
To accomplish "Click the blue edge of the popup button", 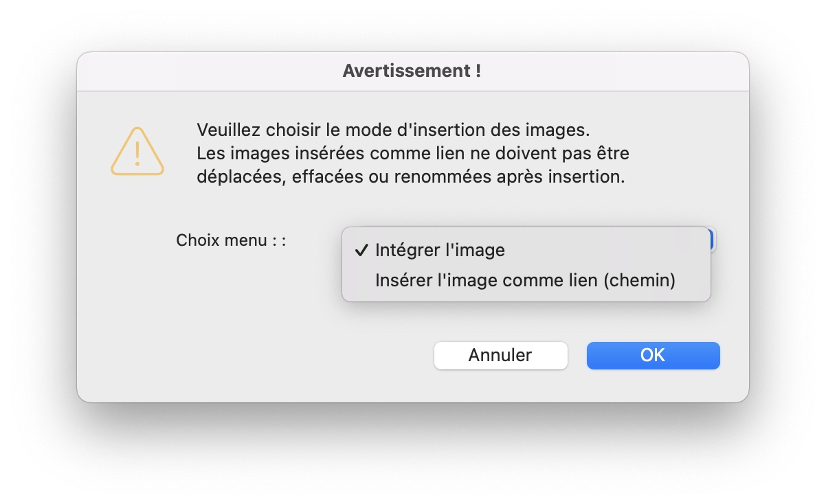I will point(713,240).
